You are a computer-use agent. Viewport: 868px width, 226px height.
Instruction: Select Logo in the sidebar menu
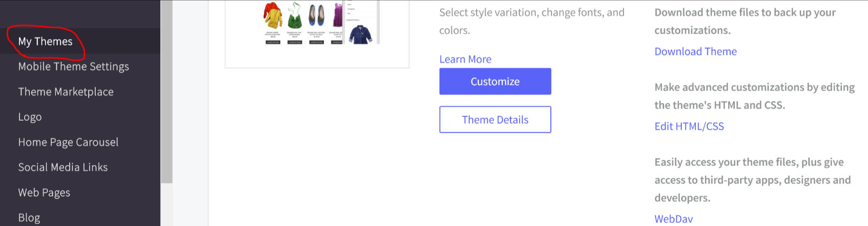click(30, 117)
